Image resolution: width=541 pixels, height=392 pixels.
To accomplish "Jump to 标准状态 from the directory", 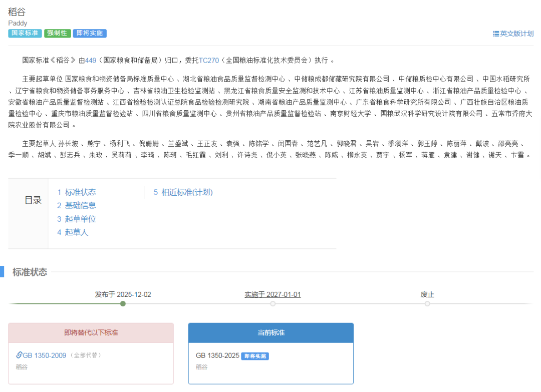I will click(81, 192).
